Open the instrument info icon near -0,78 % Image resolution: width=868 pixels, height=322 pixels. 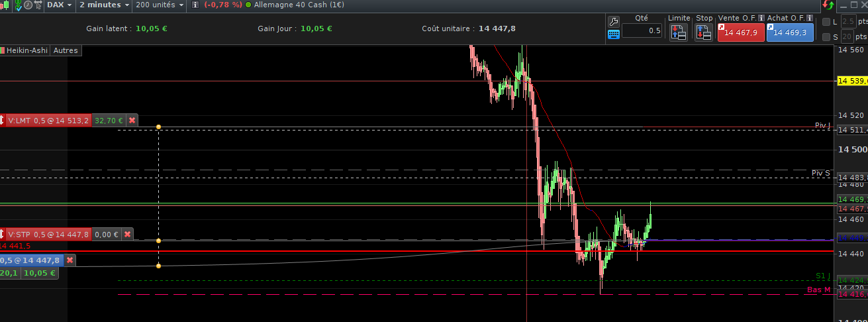tap(195, 5)
